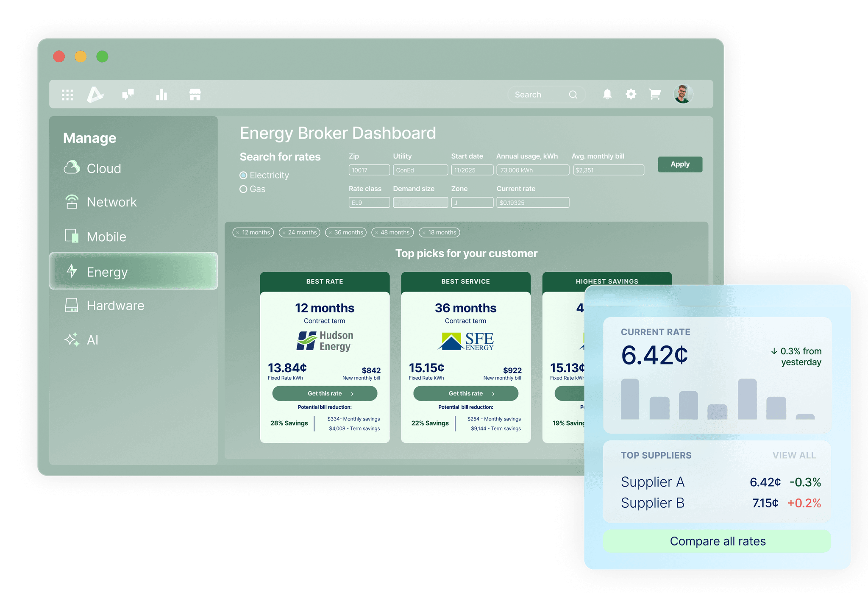Viewport: 868px width, 593px height.
Task: Open the Utility selector showing ConEd
Action: coord(420,170)
